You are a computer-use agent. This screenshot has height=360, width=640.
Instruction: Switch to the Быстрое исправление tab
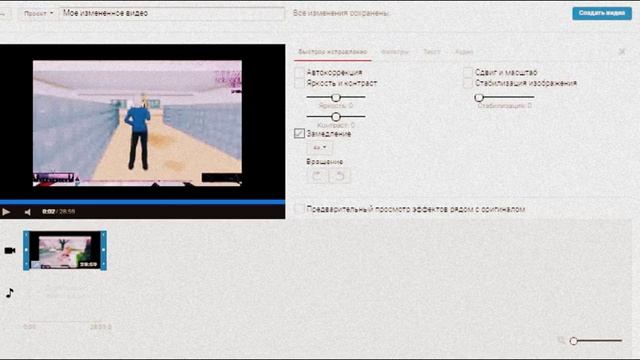coord(332,52)
